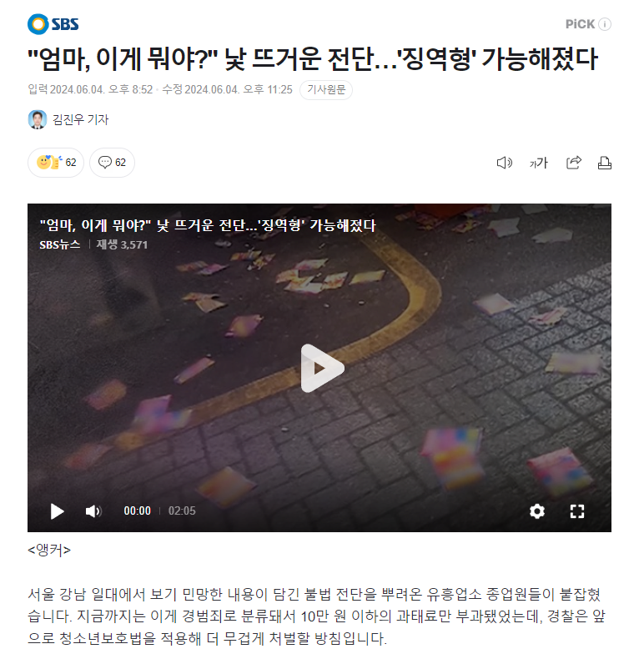Listen to article with the speaker icon
Screen dimensions: 644x664
pyautogui.click(x=505, y=163)
